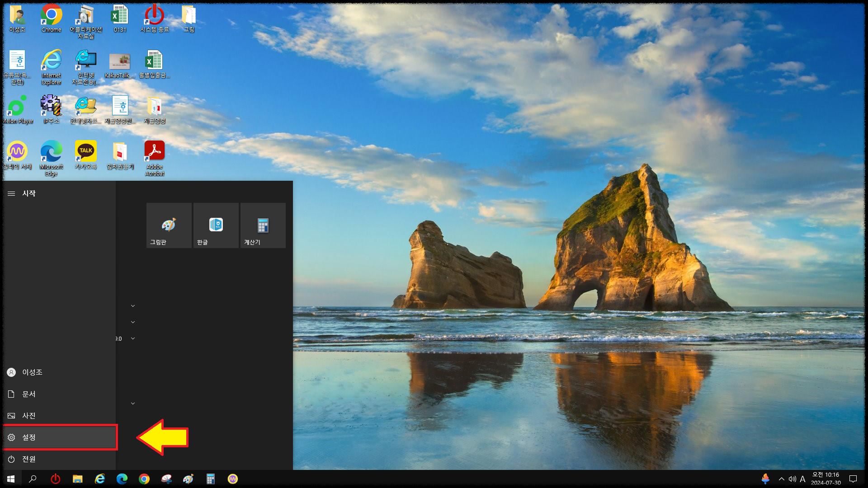Open clock showing 오전 10:16

click(826, 479)
